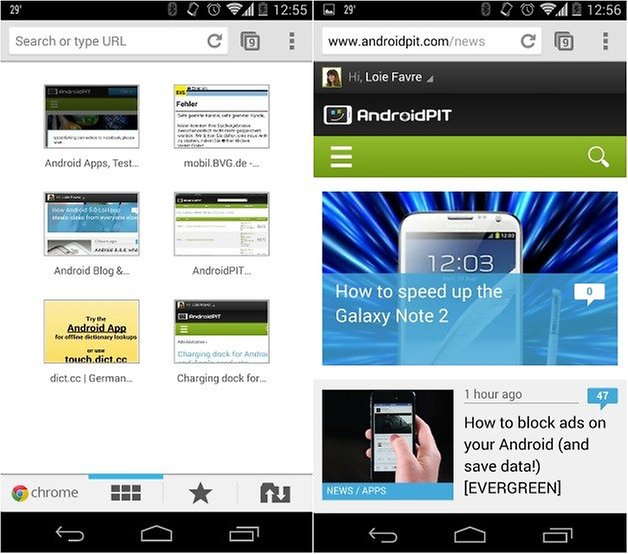Tap Recent apps on right phone navigation bar

point(558,534)
